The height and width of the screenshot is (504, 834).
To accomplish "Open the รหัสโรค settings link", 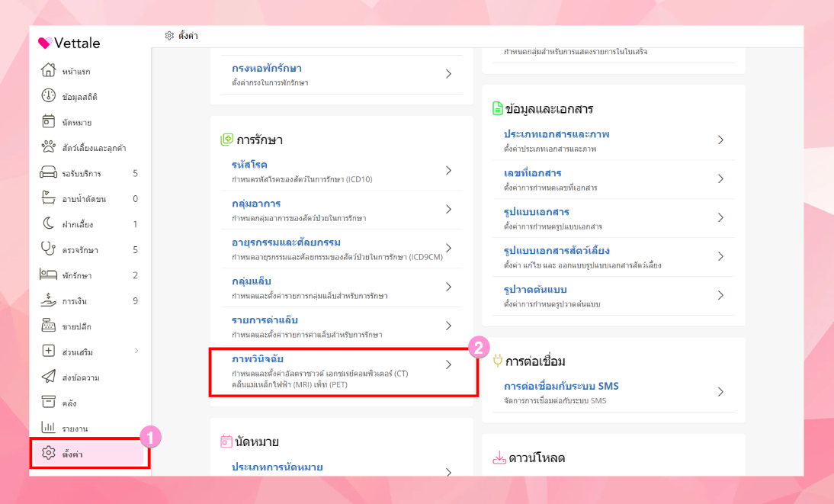I will click(x=249, y=165).
